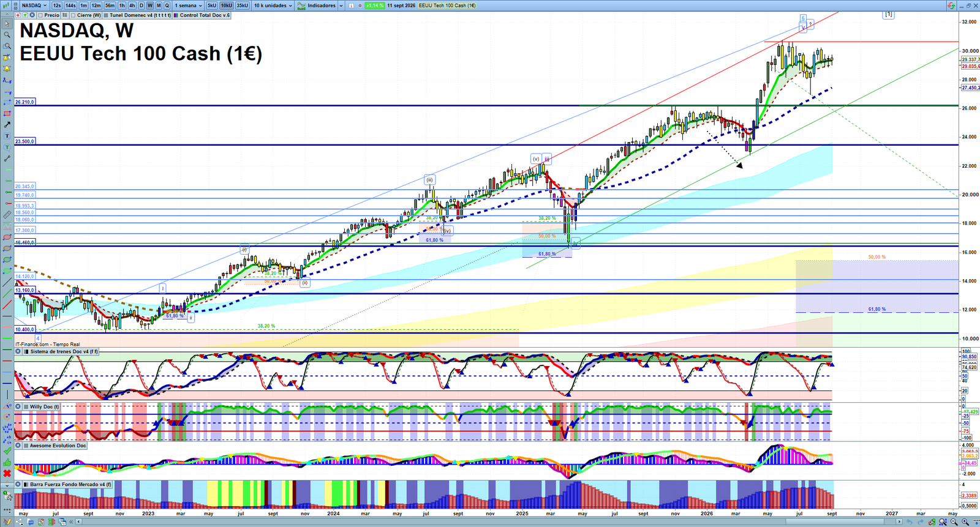
Task: Select the magnifier zoom tool
Action: coord(7,34)
